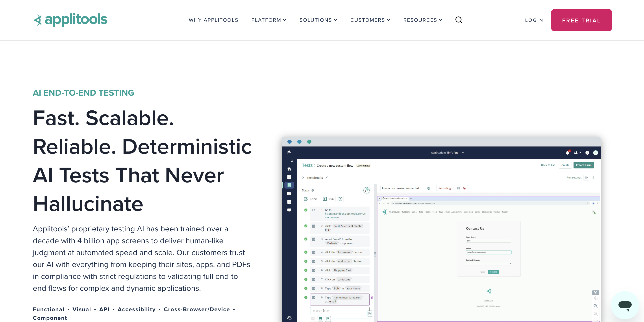Click the flag icon below action input
This screenshot has width=644, height=322.
pyautogui.click(x=328, y=318)
